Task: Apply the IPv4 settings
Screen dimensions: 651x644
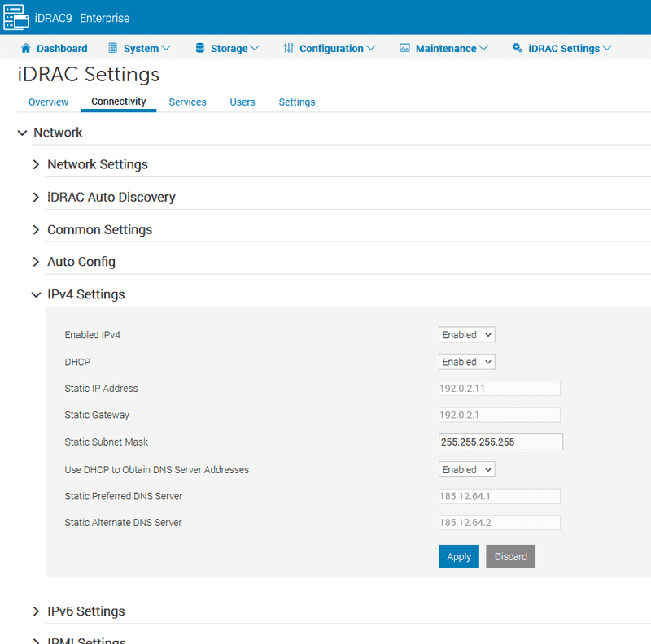Action: tap(458, 556)
